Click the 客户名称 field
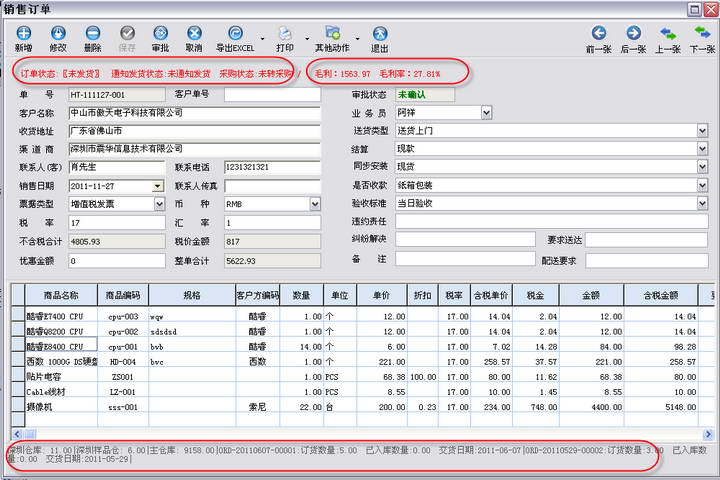This screenshot has width=720, height=480. 194,113
